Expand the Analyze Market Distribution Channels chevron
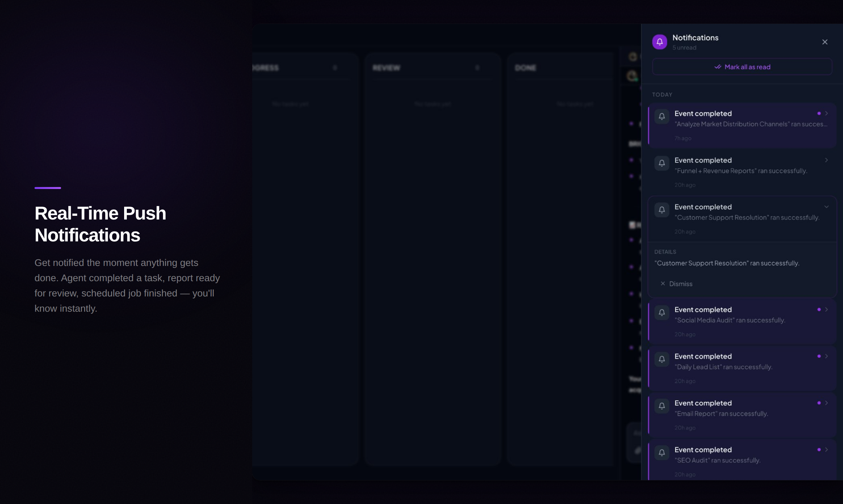Viewport: 843px width, 504px height. (x=826, y=113)
